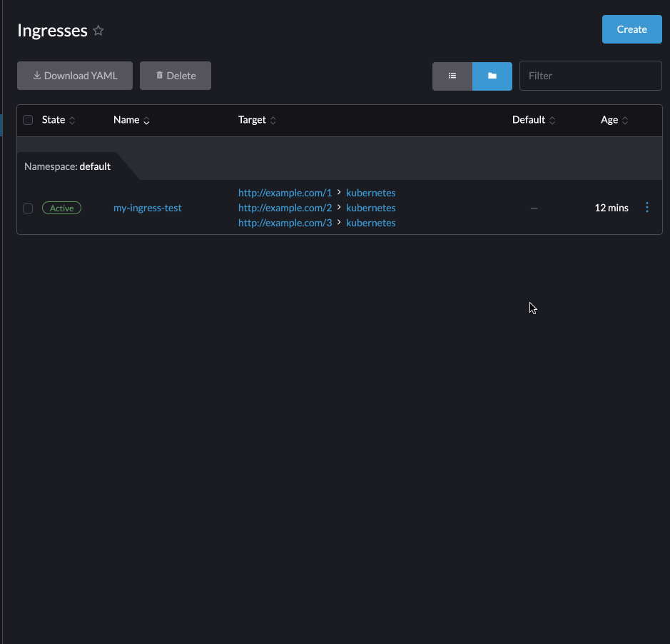Screen dimensions: 670x644
Task: Sort by the State column
Action: click(72, 120)
